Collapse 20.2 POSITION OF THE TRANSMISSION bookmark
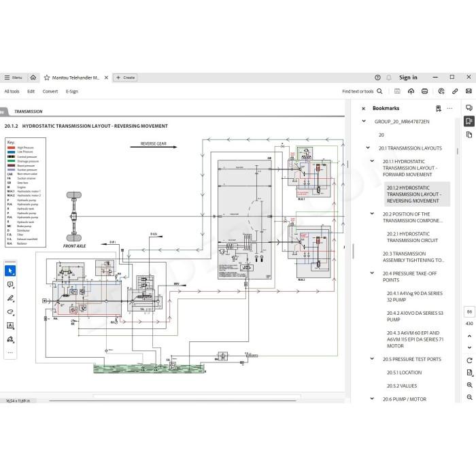The height and width of the screenshot is (476, 476). [x=372, y=214]
